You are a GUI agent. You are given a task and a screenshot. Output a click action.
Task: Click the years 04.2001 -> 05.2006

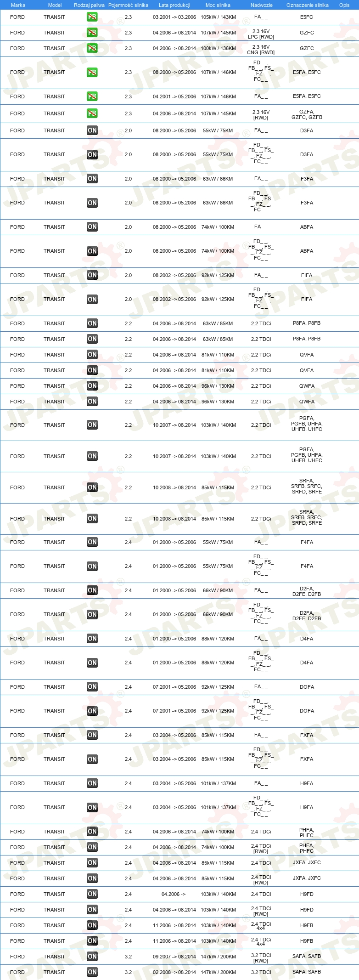174,96
